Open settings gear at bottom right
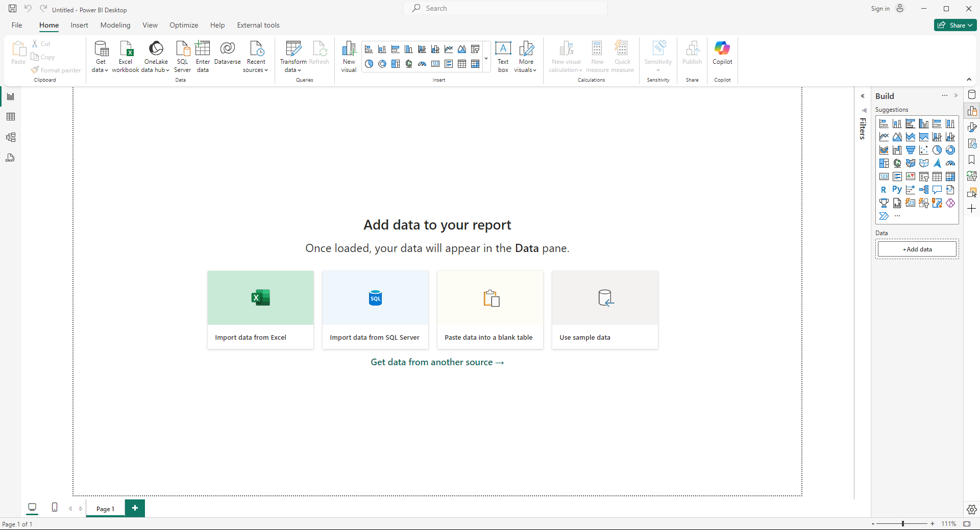 pyautogui.click(x=972, y=510)
